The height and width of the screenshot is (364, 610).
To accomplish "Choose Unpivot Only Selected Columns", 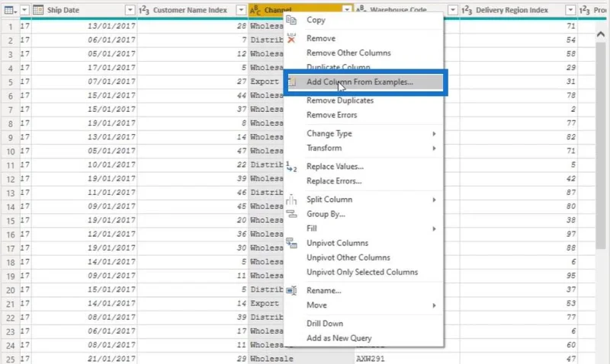I will pos(364,273).
